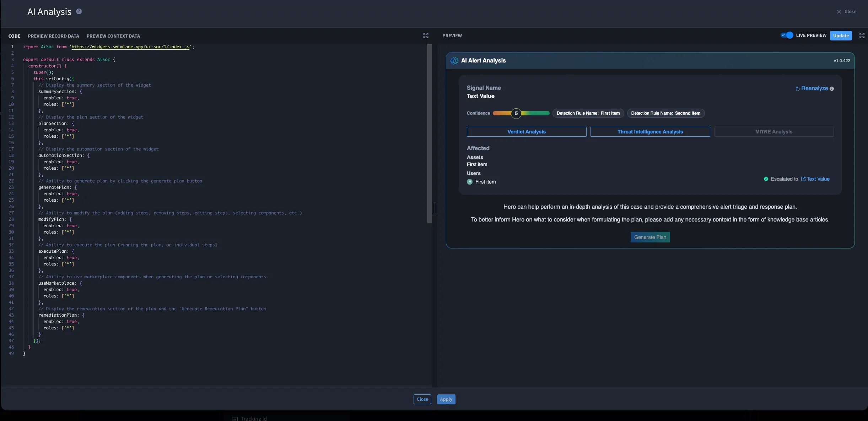Click code line number 22
This screenshot has width=868, height=421.
point(11,181)
